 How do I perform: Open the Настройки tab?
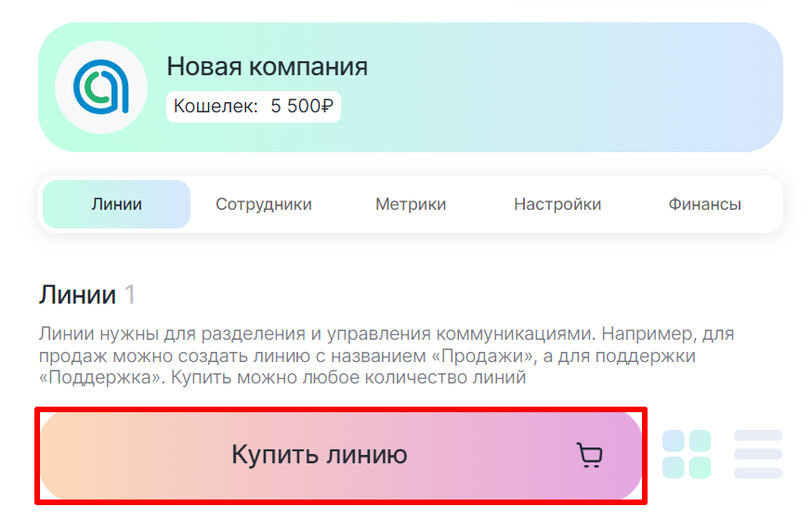(x=557, y=204)
